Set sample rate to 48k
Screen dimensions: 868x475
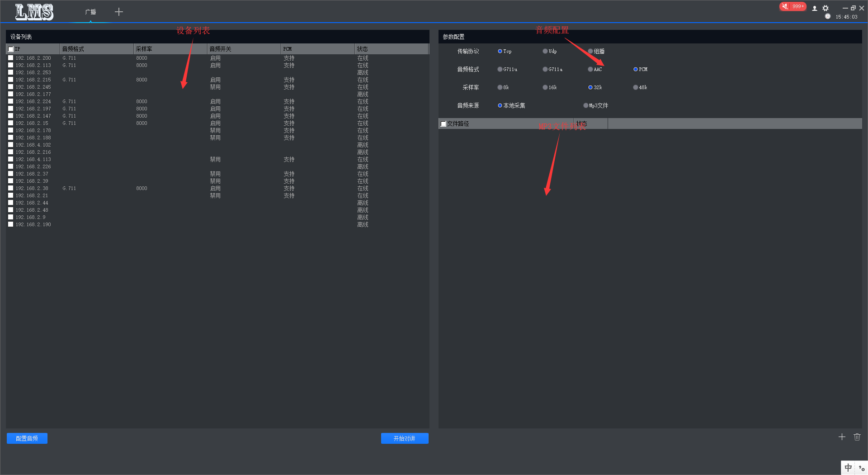coord(636,87)
